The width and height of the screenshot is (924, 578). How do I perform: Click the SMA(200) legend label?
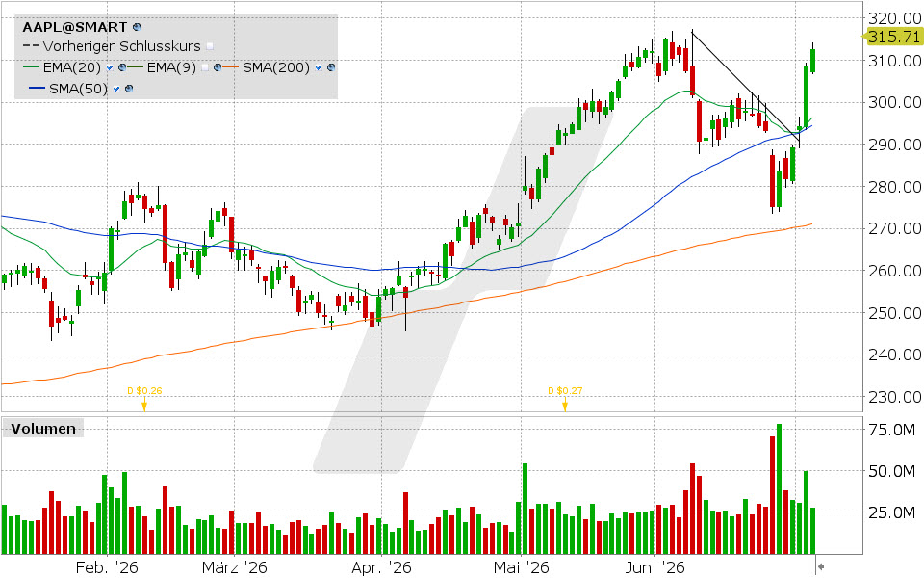pyautogui.click(x=276, y=67)
